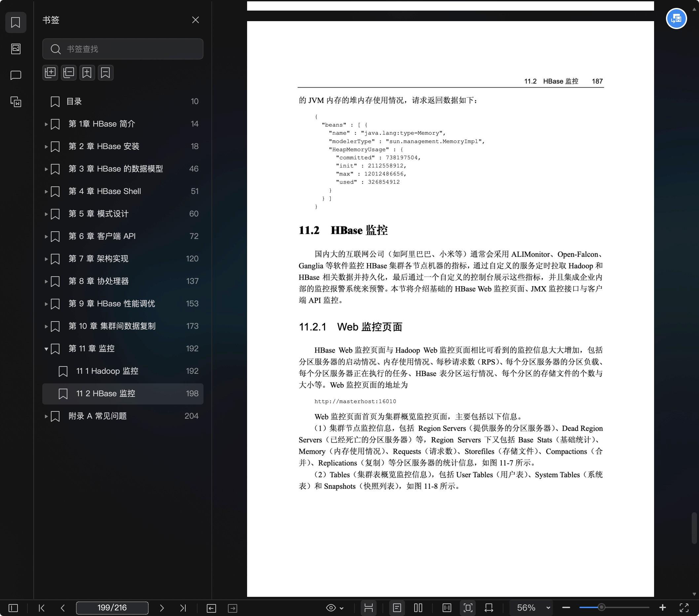Open 附录 A 常见问题 bookmark
This screenshot has height=616, width=699.
pos(123,416)
